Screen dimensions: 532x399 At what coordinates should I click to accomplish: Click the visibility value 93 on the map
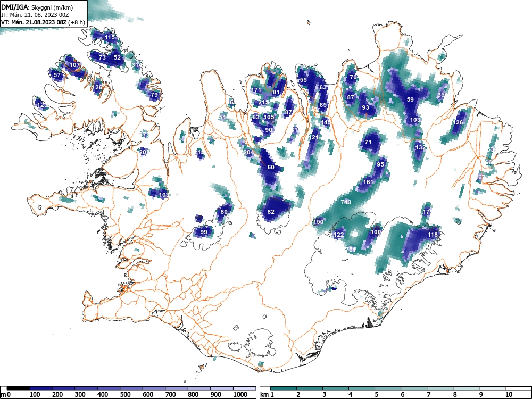coord(365,107)
